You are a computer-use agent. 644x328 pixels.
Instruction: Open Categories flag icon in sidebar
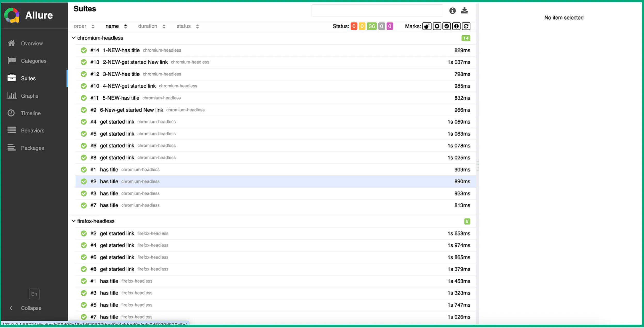(12, 61)
